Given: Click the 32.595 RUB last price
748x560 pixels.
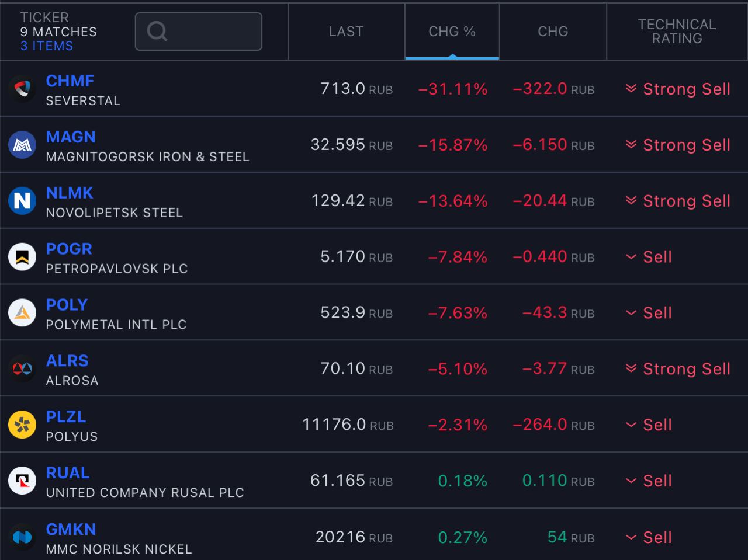Looking at the screenshot, I should (x=352, y=145).
